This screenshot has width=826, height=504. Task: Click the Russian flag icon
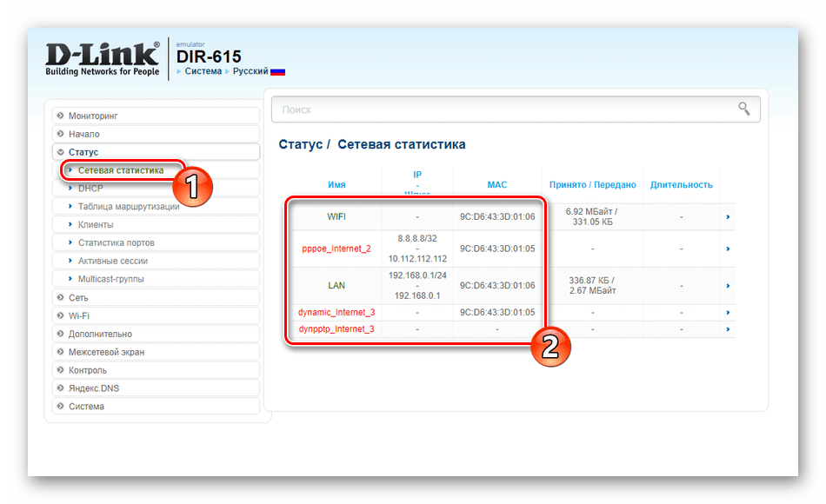(x=277, y=71)
